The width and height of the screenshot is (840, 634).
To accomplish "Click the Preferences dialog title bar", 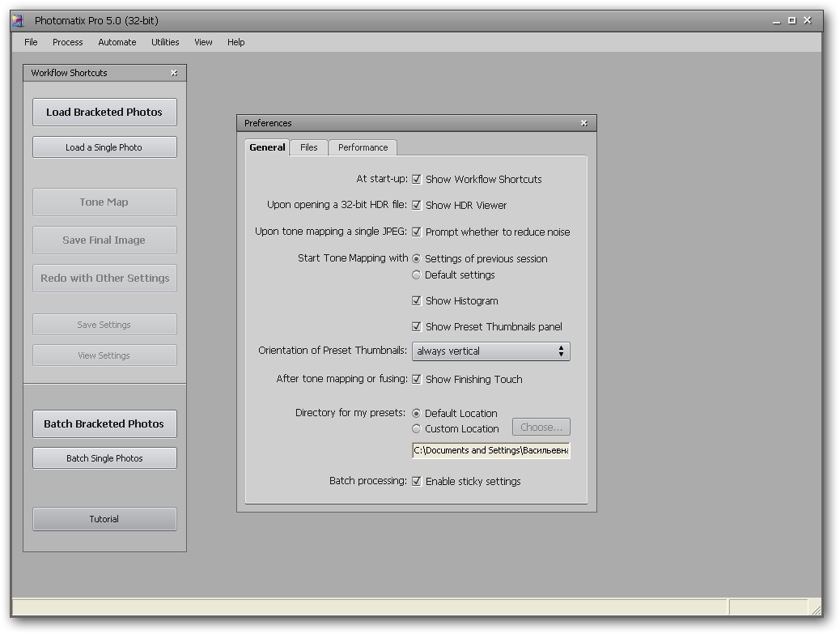I will pos(416,123).
